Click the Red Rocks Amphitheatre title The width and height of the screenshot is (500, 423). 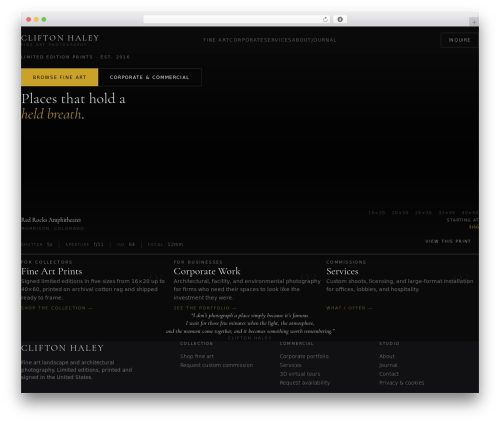coord(51,220)
